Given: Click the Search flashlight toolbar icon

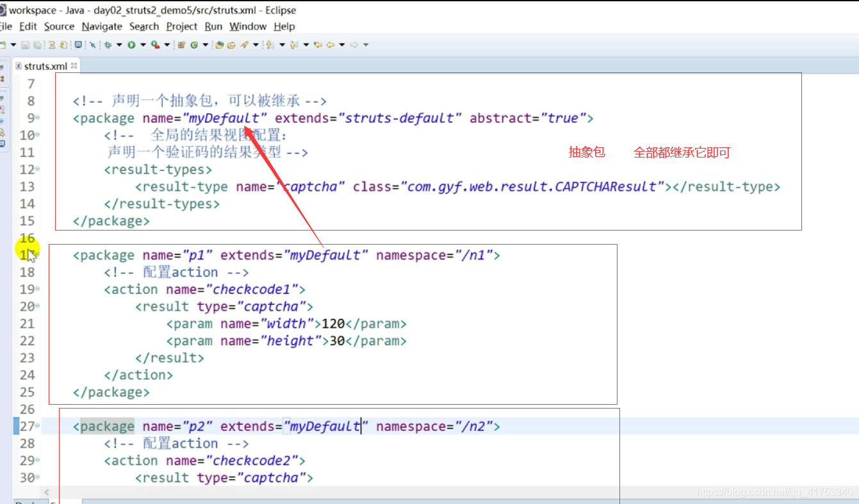Looking at the screenshot, I should point(244,45).
